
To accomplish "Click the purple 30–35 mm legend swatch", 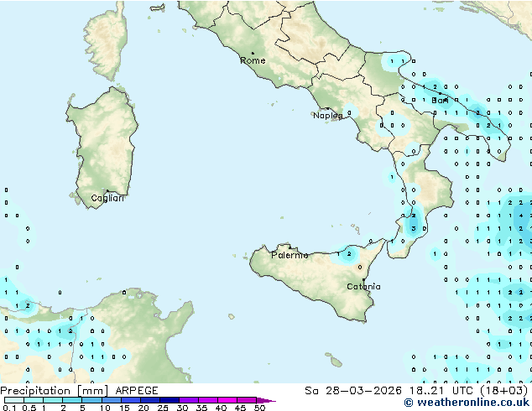I will [x=189, y=400].
